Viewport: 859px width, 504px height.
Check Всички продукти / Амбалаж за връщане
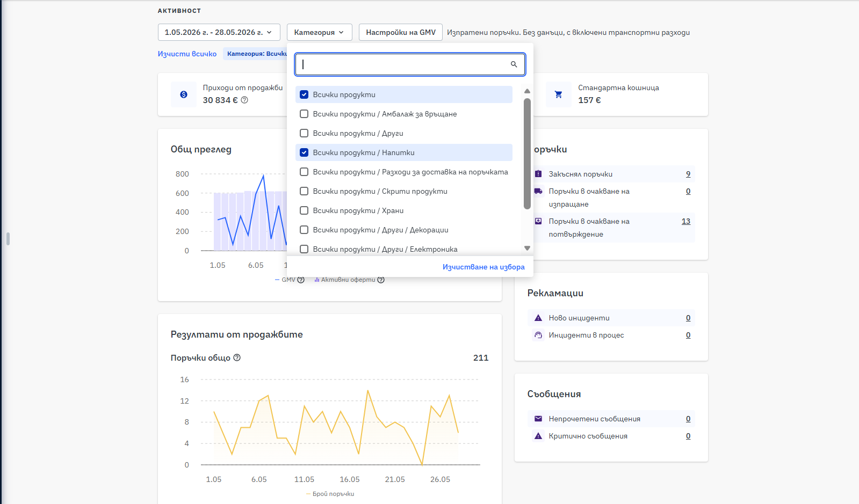pyautogui.click(x=304, y=114)
